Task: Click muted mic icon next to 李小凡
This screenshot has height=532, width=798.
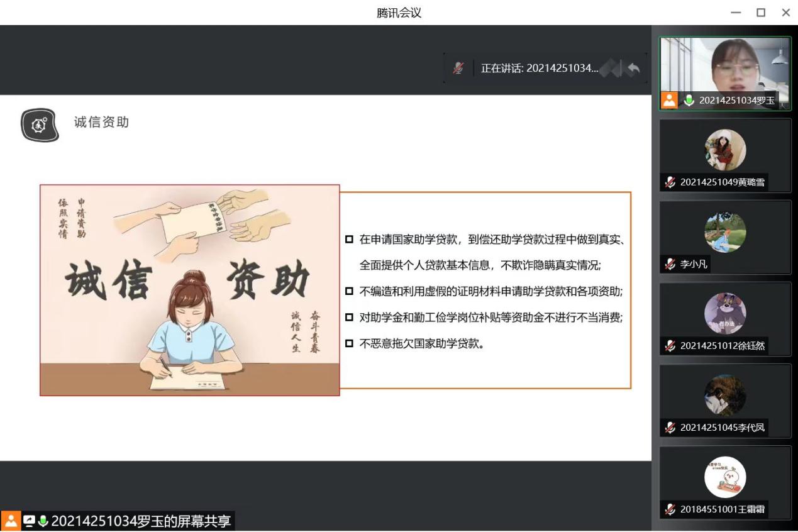Action: click(x=670, y=264)
